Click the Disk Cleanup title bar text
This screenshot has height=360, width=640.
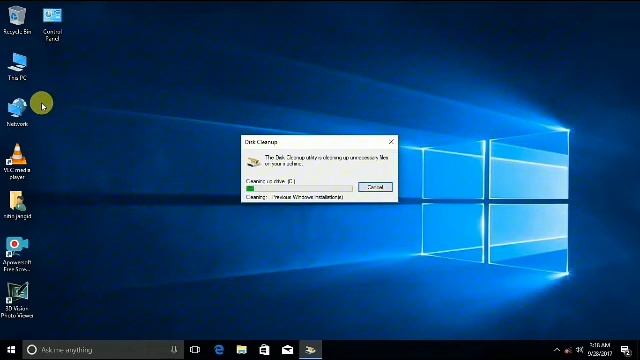point(261,142)
